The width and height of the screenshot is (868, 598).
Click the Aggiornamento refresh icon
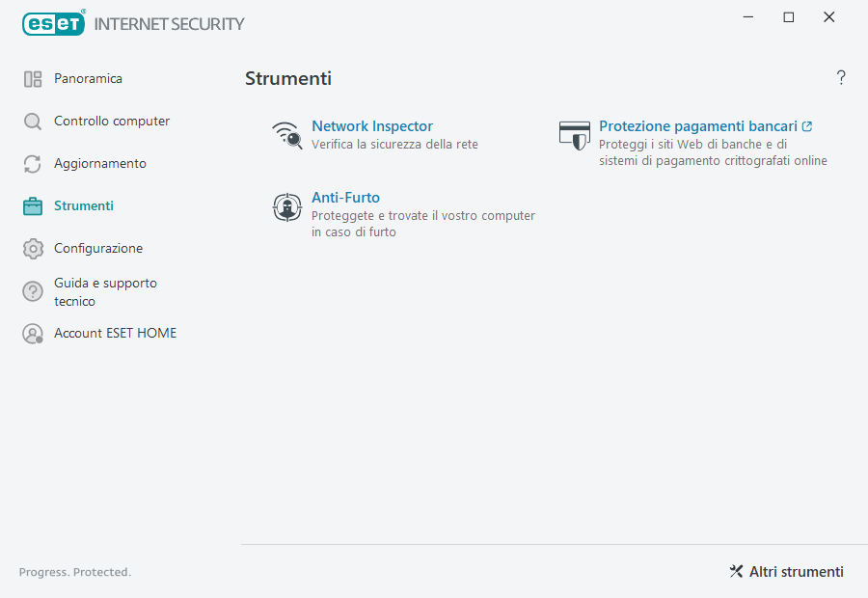[x=33, y=163]
